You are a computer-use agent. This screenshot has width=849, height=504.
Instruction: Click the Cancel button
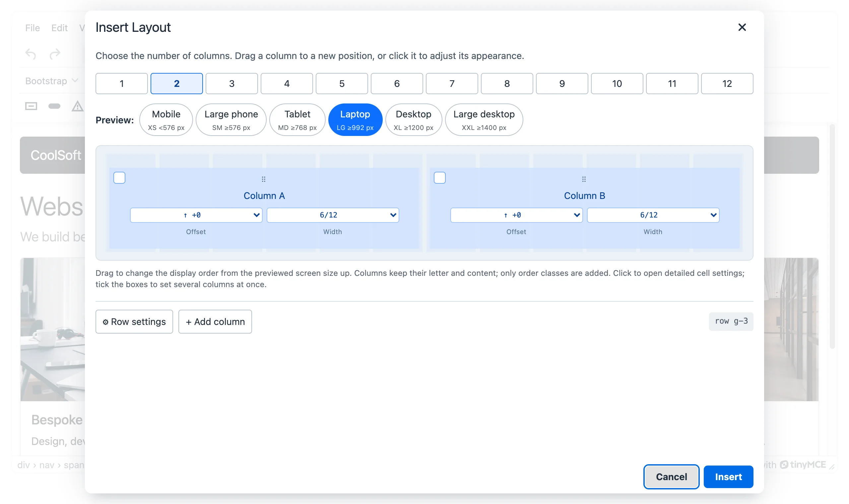(x=671, y=476)
